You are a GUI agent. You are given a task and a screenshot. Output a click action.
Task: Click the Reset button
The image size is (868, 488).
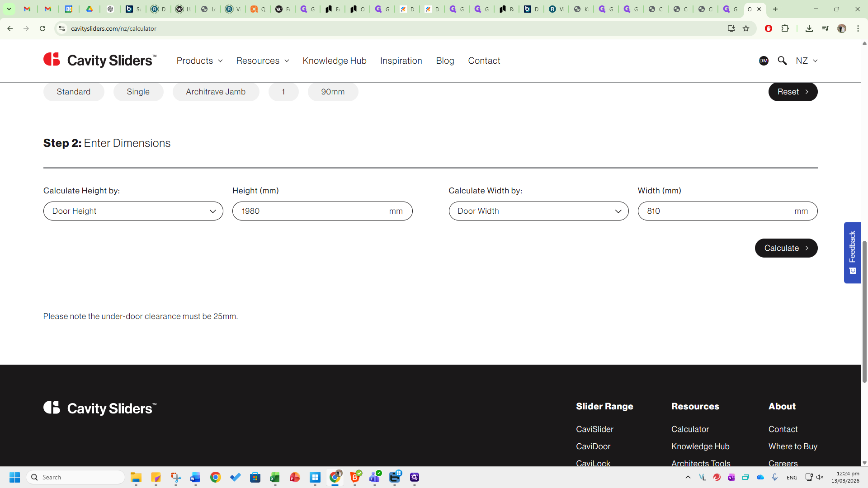(x=793, y=92)
